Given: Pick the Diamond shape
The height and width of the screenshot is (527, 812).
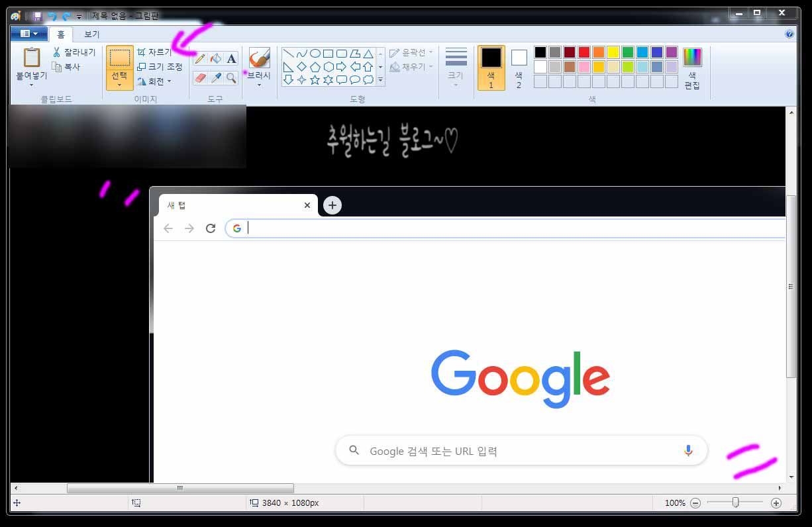Looking at the screenshot, I should point(302,67).
